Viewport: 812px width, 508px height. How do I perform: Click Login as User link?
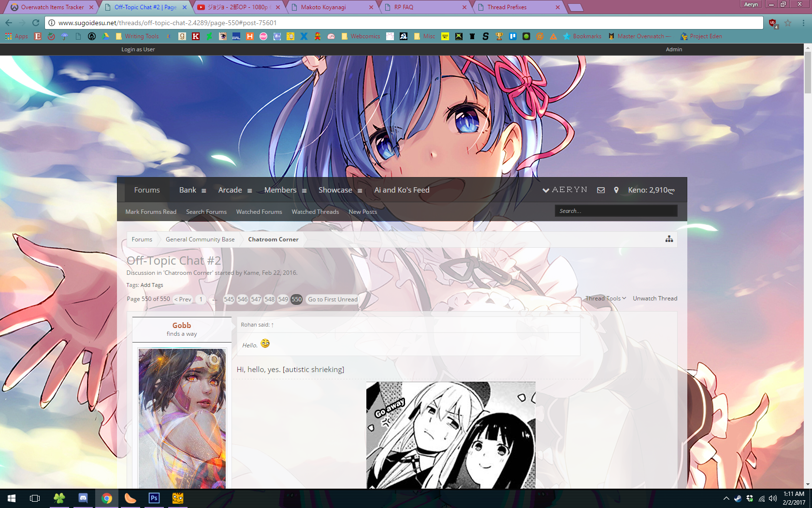pyautogui.click(x=138, y=49)
